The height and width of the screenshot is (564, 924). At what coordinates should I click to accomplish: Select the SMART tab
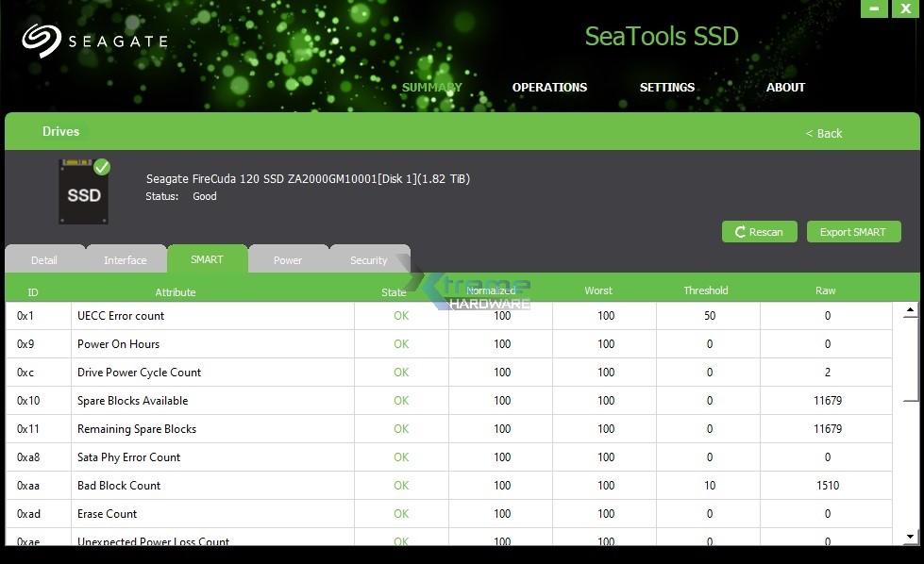pos(207,259)
